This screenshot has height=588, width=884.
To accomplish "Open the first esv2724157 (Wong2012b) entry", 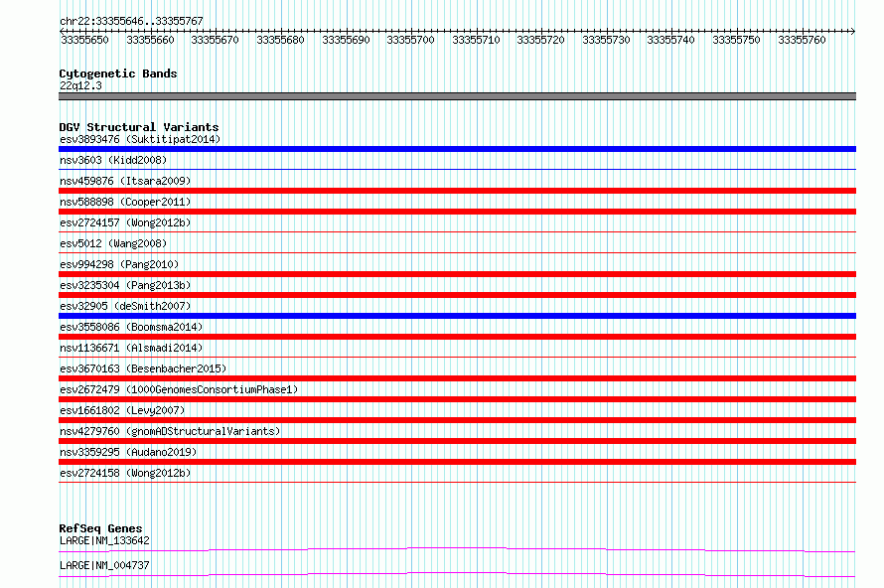I will (125, 222).
